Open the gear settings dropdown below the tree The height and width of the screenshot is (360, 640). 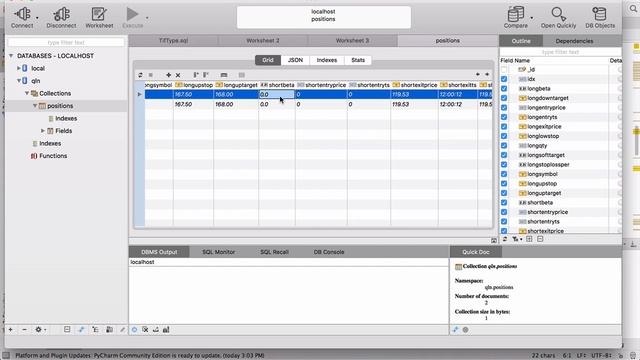tap(40, 329)
